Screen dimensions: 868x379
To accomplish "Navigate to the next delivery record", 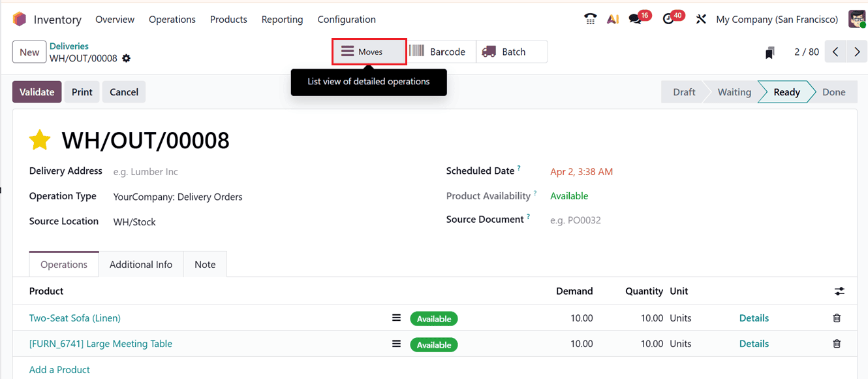I will (856, 52).
